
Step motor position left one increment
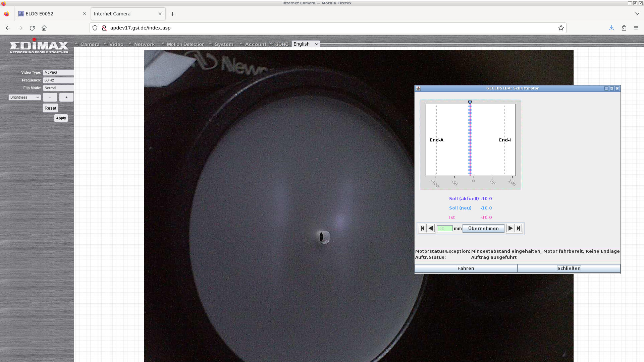[431, 228]
